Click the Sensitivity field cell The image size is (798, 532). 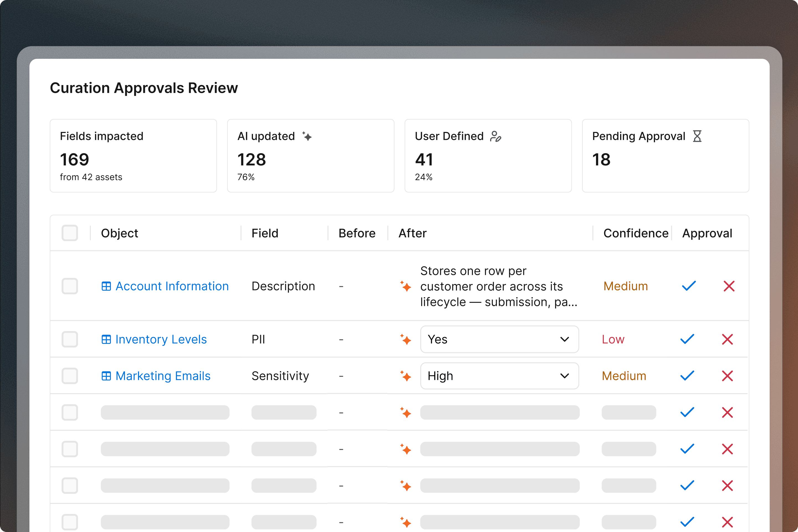tap(280, 376)
